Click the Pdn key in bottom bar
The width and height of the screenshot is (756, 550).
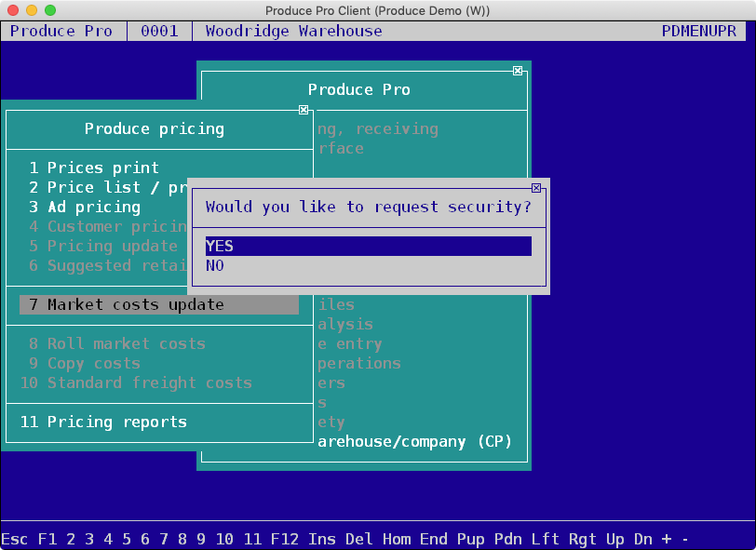507,539
